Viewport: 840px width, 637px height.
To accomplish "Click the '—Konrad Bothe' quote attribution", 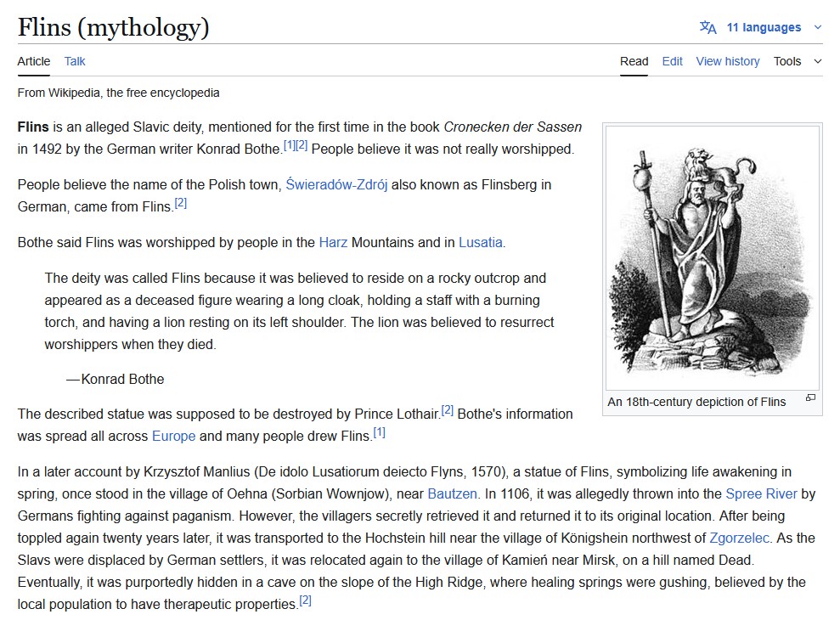I will click(x=116, y=380).
